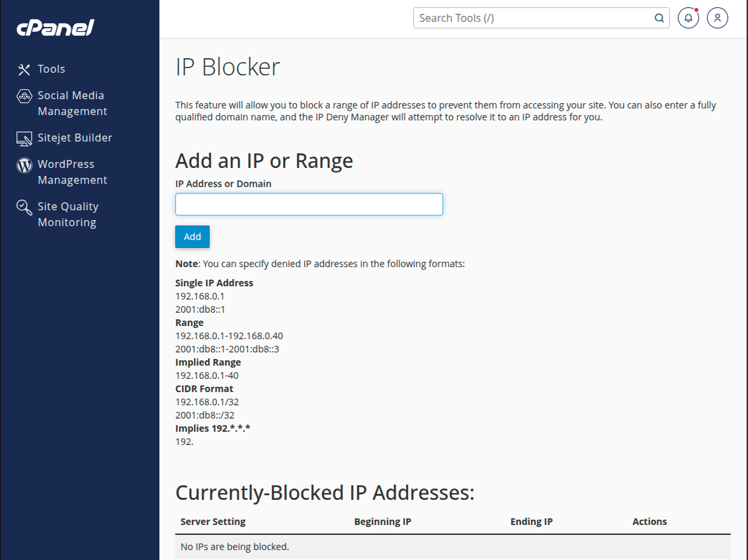Click the Actions column header
Image resolution: width=748 pixels, height=560 pixels.
[649, 522]
